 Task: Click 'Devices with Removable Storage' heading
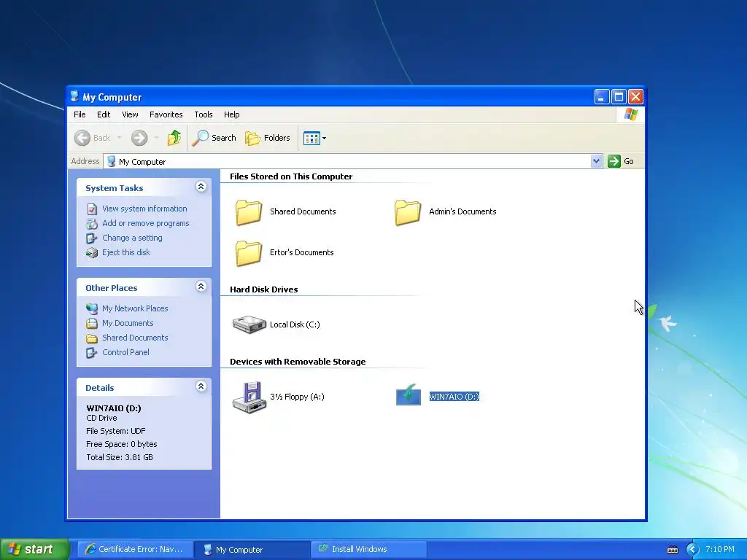298,362
